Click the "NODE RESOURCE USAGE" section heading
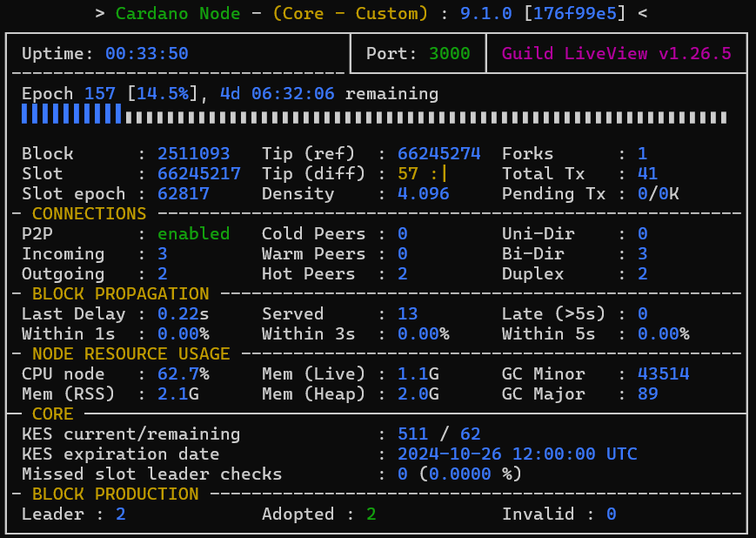 click(131, 354)
